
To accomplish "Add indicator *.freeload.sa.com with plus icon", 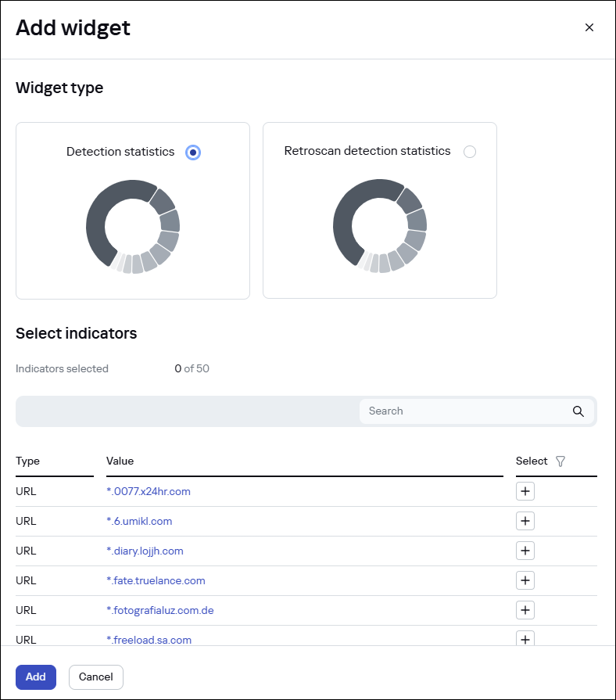I will tap(525, 639).
